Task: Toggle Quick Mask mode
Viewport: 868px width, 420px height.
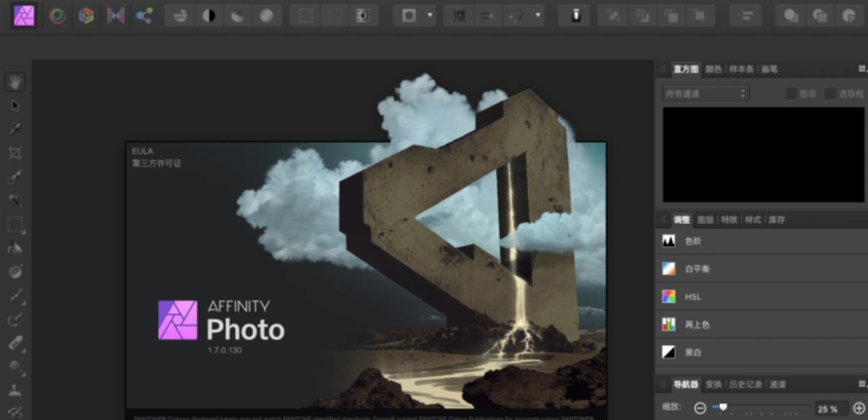Action: coord(409,16)
